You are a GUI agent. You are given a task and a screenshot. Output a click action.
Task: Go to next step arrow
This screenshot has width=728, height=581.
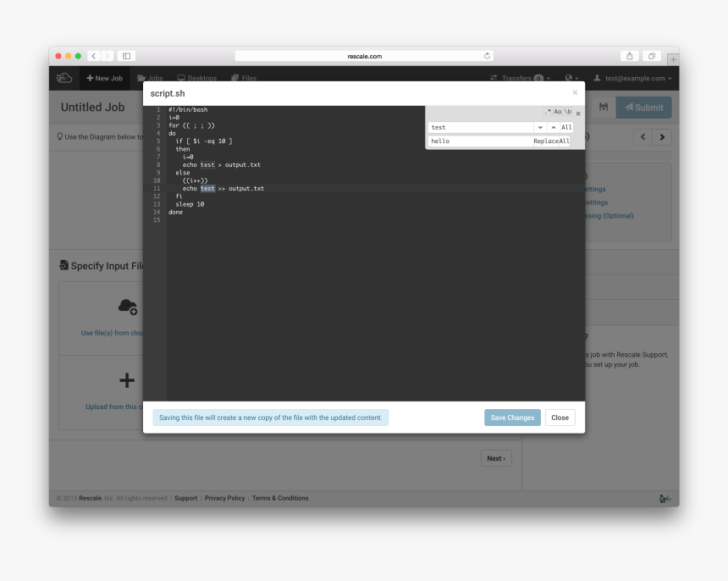tap(662, 137)
